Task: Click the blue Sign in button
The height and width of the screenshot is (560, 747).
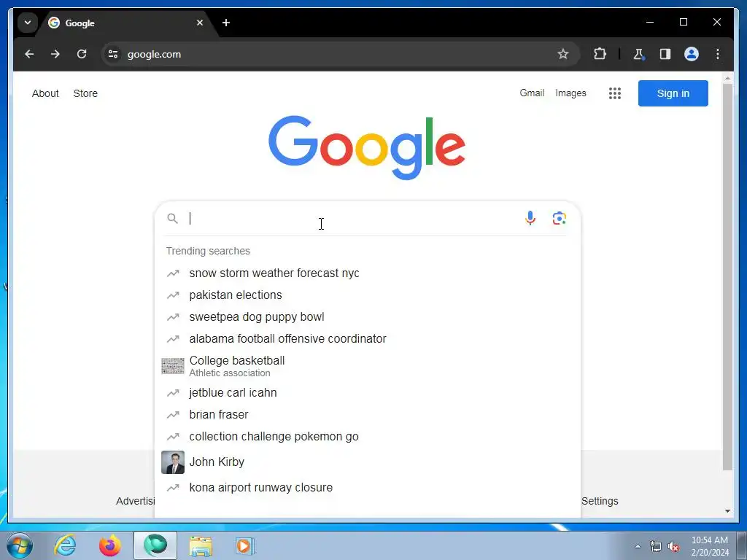Action: click(673, 93)
